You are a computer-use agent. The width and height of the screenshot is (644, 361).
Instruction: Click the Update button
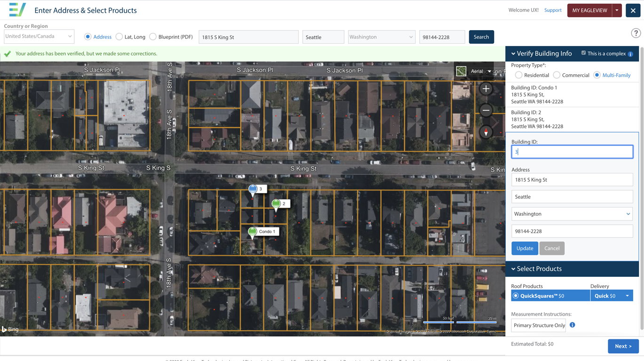click(525, 248)
